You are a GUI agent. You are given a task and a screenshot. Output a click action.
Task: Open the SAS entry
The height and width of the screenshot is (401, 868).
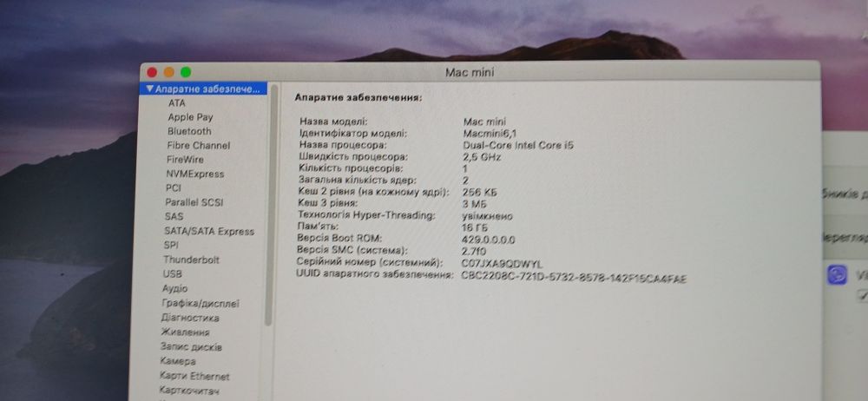point(174,217)
